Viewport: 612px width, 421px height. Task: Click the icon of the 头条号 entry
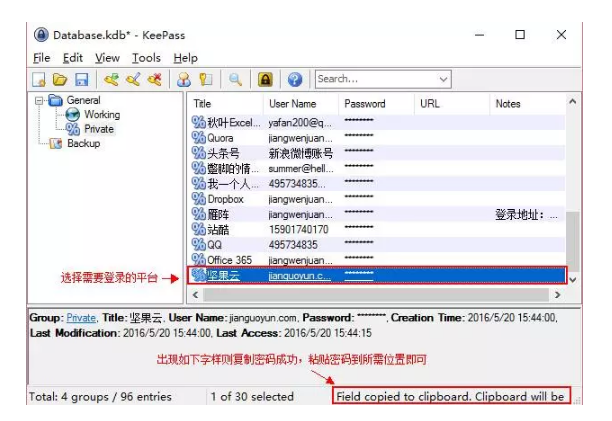click(x=198, y=153)
